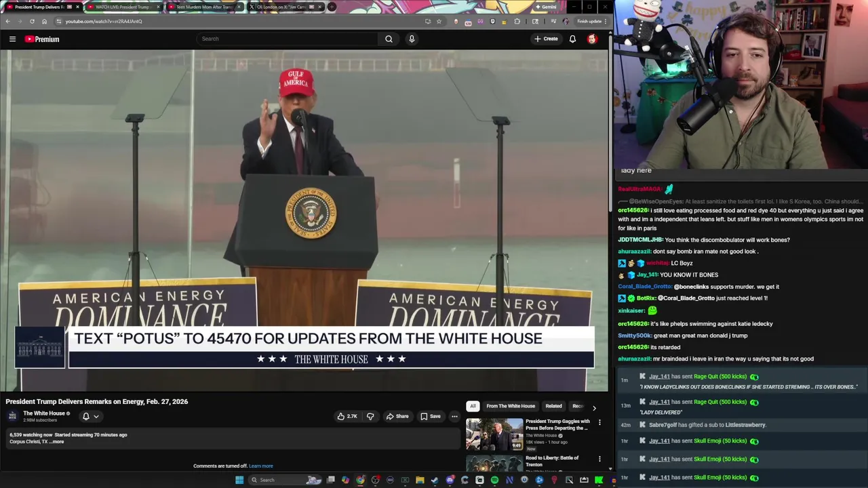Viewport: 868px width, 488px height.
Task: Show more filter chips with right arrow
Action: click(x=594, y=408)
